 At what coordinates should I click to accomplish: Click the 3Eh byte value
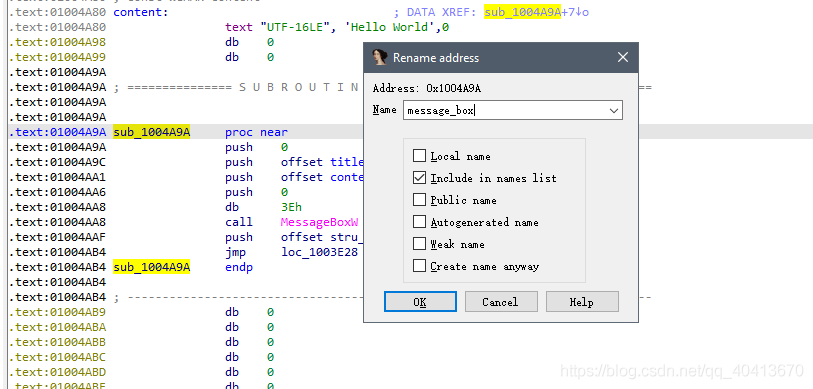(x=291, y=207)
